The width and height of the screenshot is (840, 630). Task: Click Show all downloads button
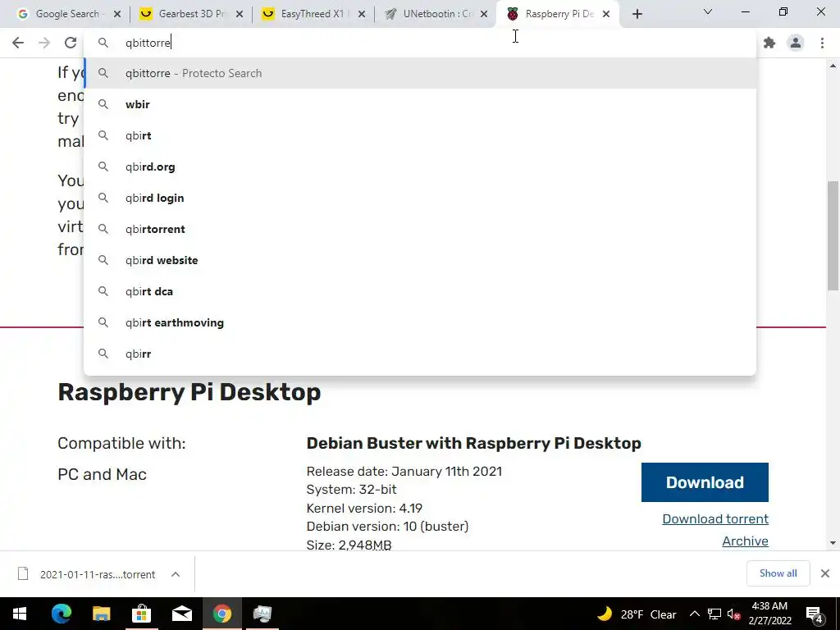pyautogui.click(x=778, y=573)
